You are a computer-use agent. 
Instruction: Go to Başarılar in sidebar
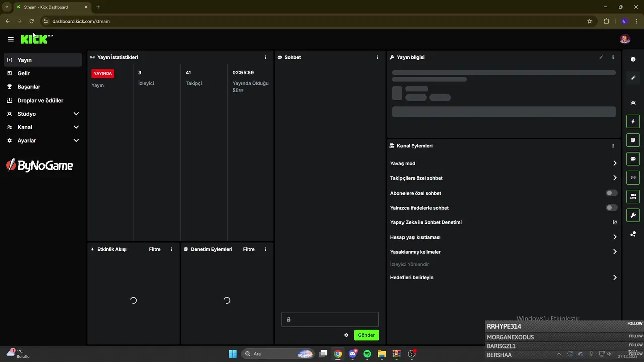coord(43,87)
